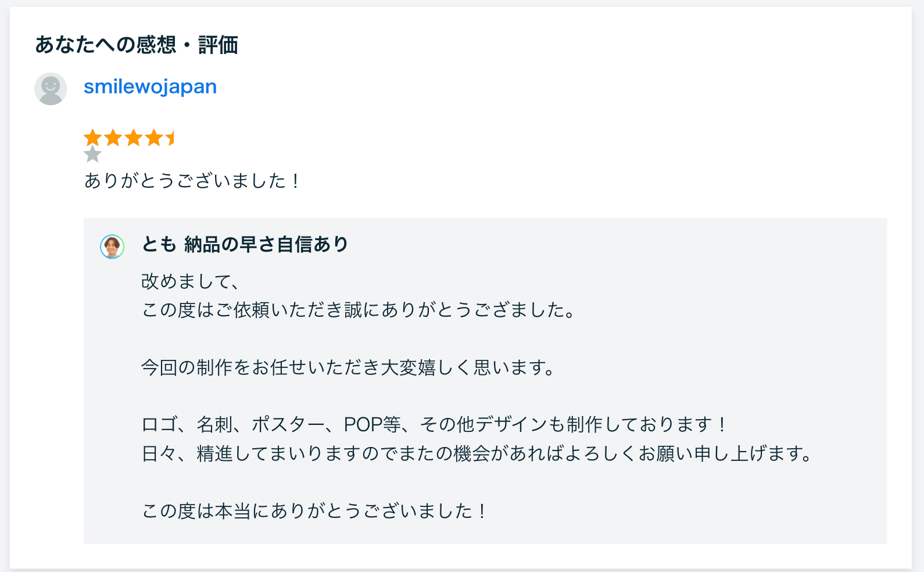Click the second orange rating star

pyautogui.click(x=114, y=137)
